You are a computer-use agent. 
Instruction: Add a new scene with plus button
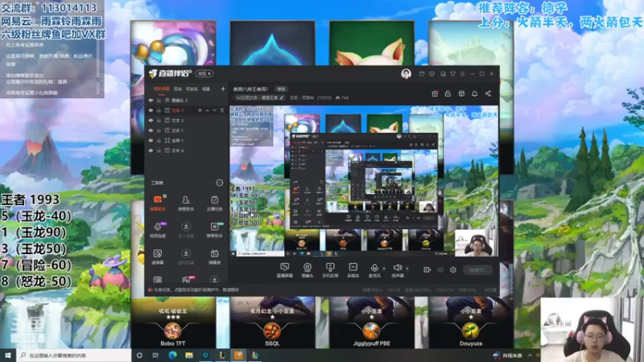(x=223, y=88)
